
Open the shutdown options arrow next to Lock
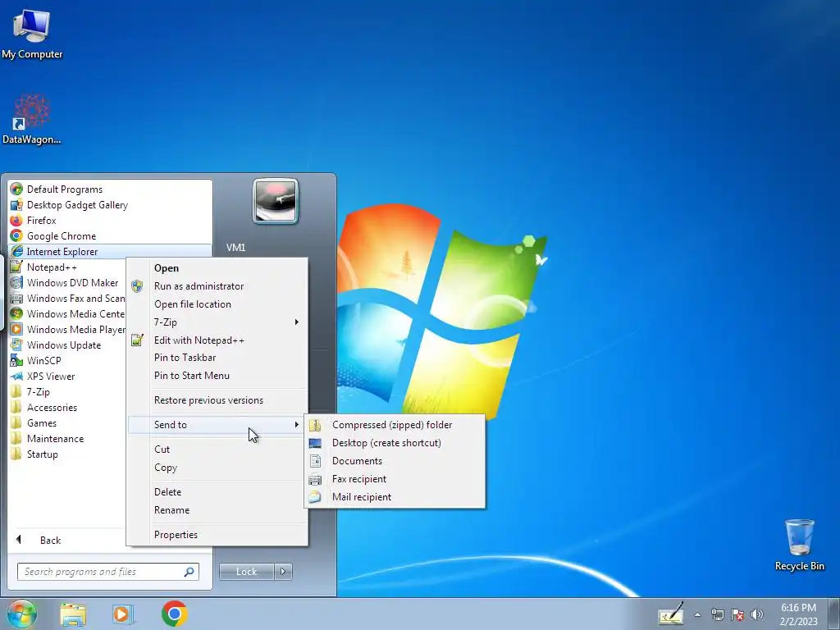coord(283,572)
